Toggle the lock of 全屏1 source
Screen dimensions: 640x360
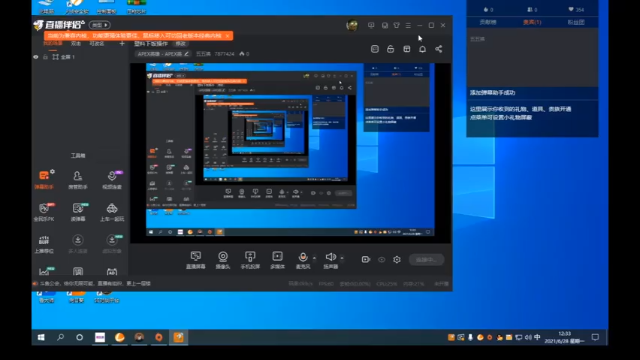click(45, 57)
